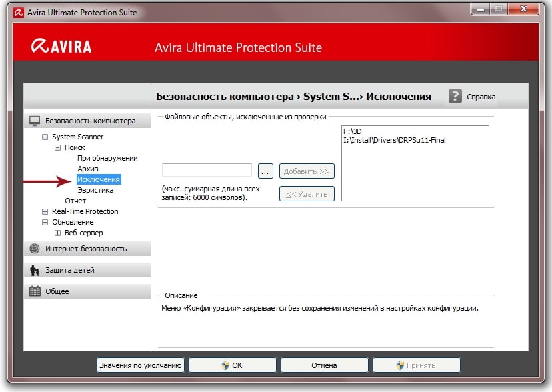Click the exclusion path input field
Image resolution: width=552 pixels, height=392 pixels.
coord(207,170)
